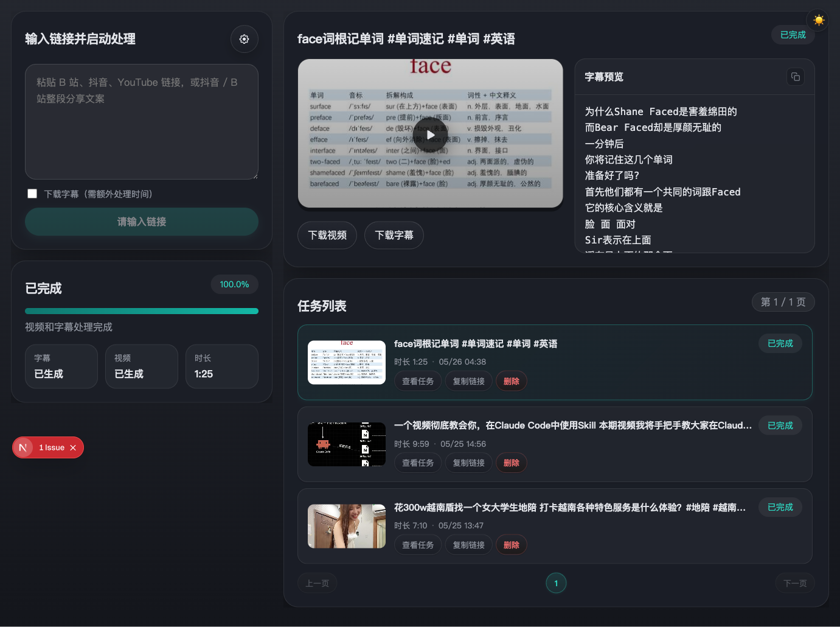Viewport: 840px width, 627px height.
Task: Close the 1 Issue badge
Action: (x=73, y=447)
